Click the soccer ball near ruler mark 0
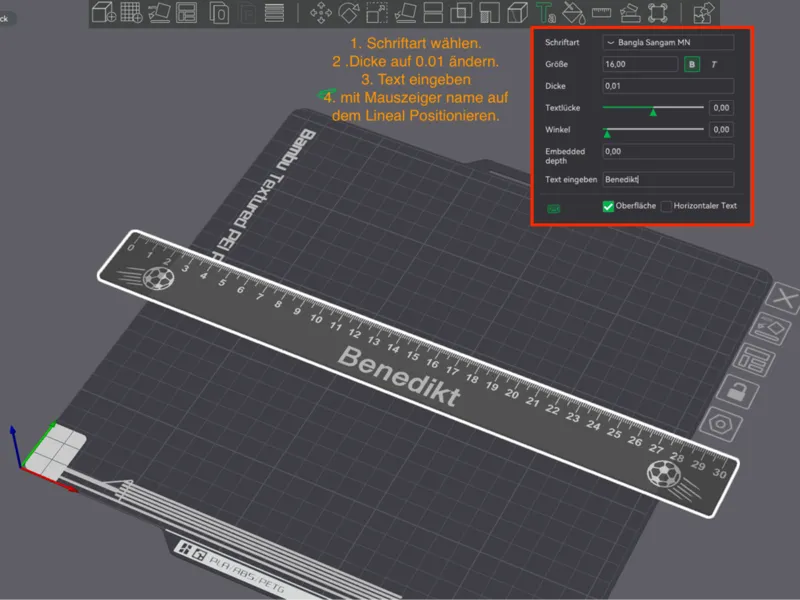 pyautogui.click(x=159, y=279)
